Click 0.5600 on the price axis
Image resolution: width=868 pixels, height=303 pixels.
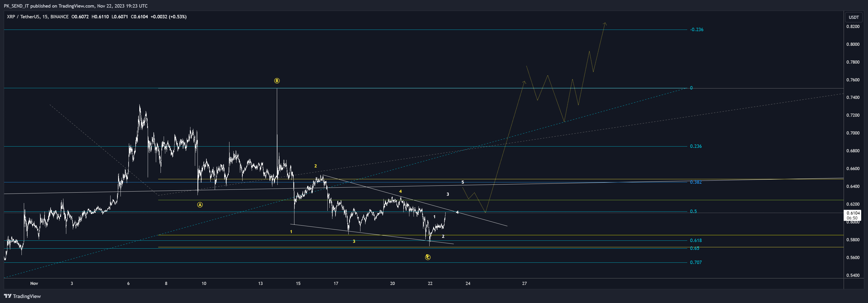click(x=853, y=257)
